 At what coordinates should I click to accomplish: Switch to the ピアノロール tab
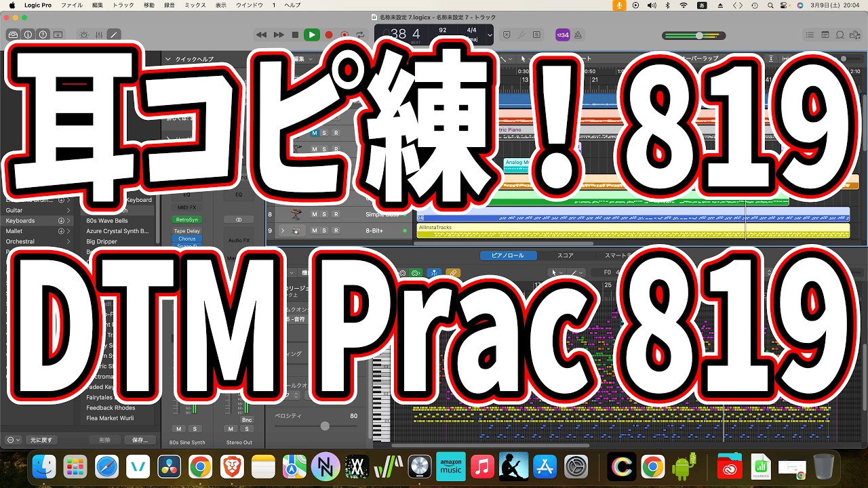(x=509, y=256)
